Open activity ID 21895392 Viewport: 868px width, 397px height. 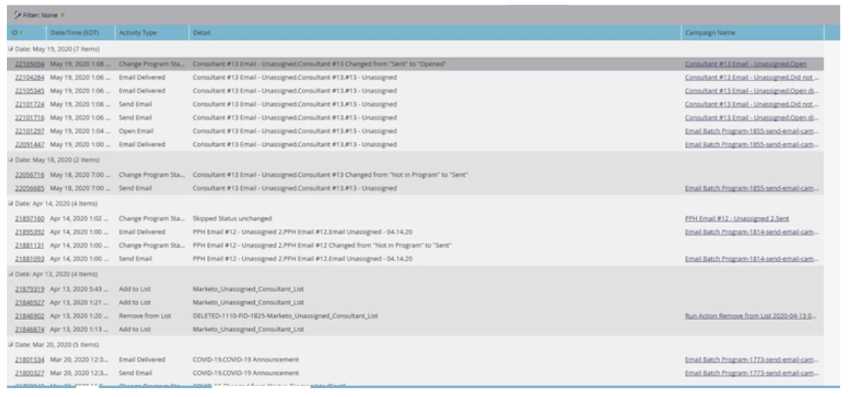click(30, 232)
